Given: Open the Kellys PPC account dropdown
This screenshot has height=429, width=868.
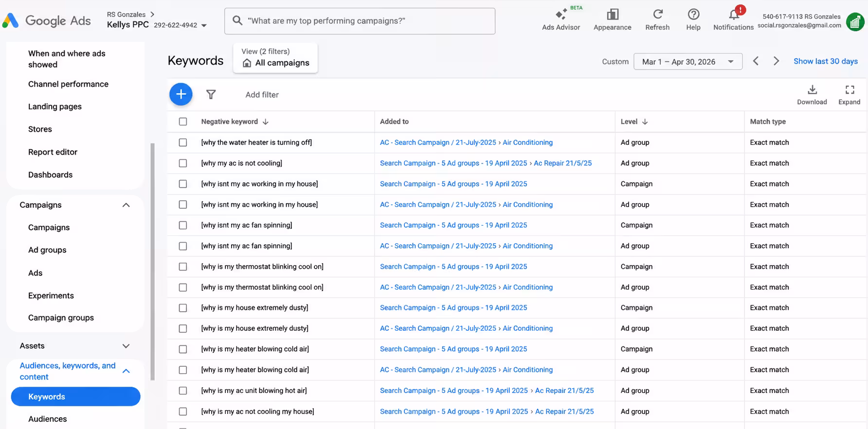Looking at the screenshot, I should [x=204, y=25].
